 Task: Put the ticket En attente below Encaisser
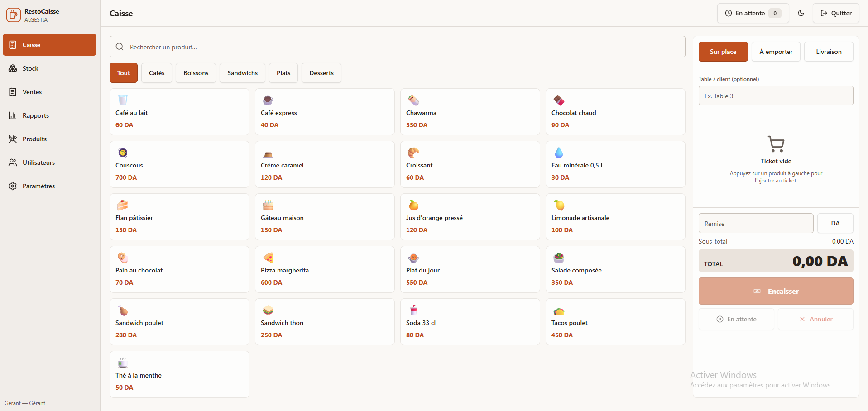click(736, 319)
